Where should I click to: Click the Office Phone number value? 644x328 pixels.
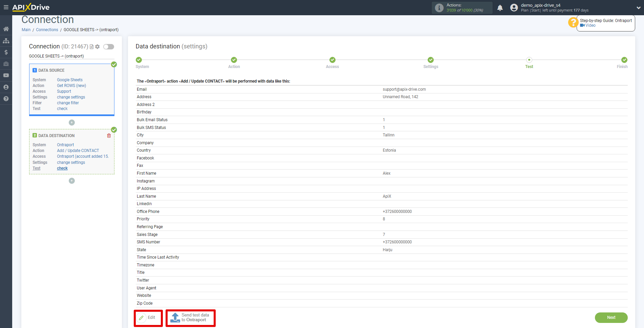pyautogui.click(x=397, y=212)
